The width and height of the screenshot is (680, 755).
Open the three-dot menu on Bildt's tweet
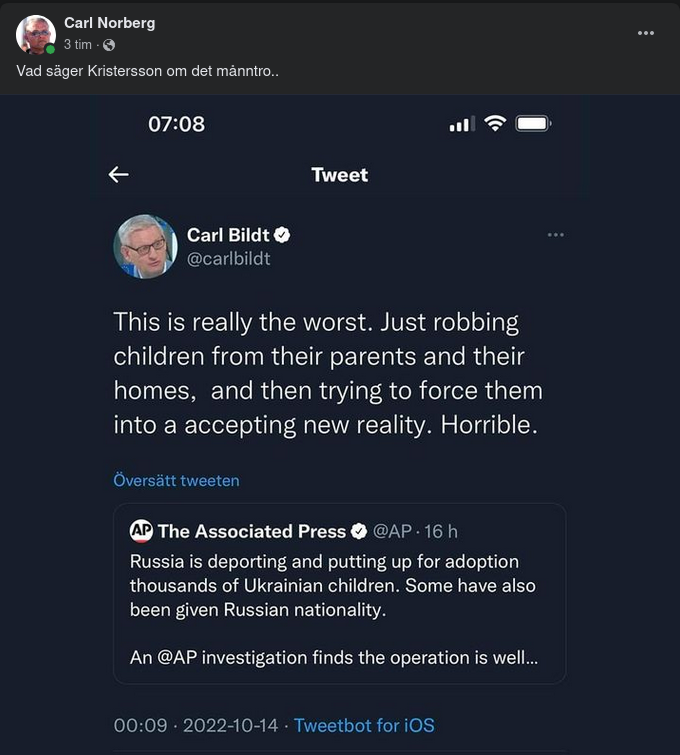(556, 235)
